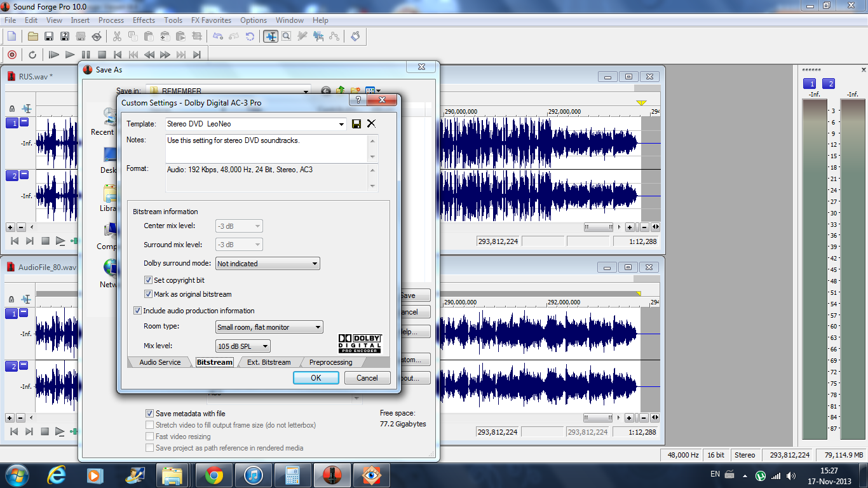Click the Record button in transport toolbar
This screenshot has width=868, height=488.
click(11, 55)
